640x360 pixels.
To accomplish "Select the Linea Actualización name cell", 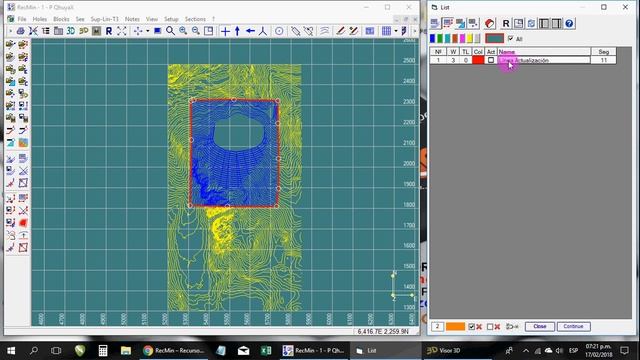I will (544, 60).
